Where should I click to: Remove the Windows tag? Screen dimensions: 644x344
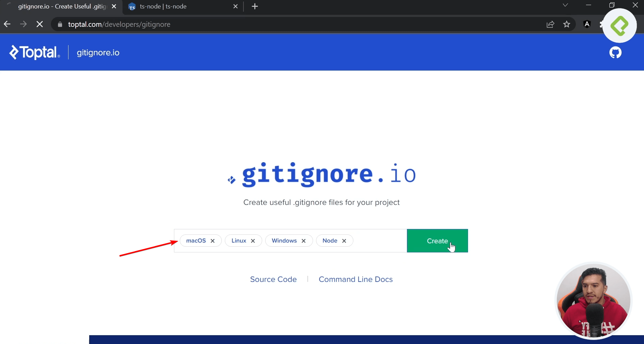304,241
